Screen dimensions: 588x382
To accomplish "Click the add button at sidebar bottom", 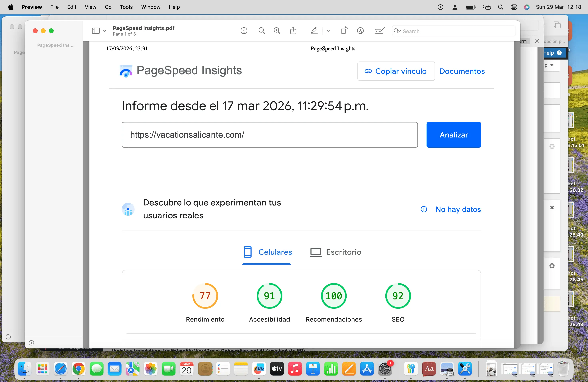I will [x=31, y=343].
